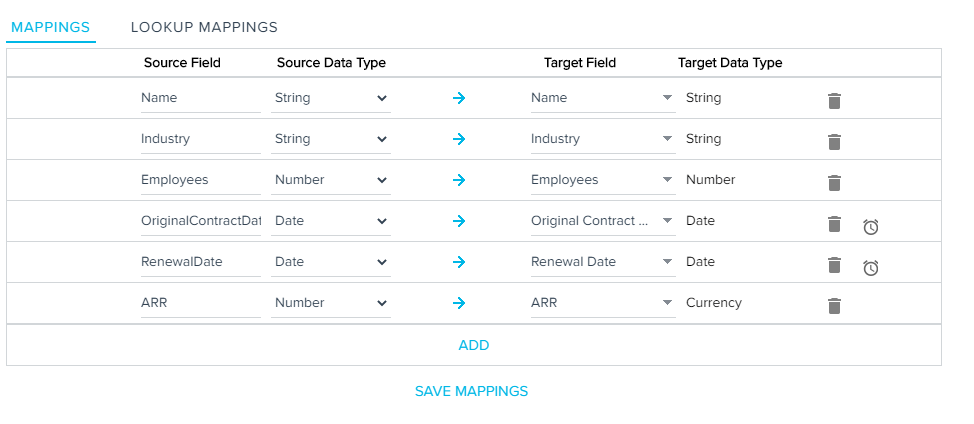Delete the OriginalContractDate mapping row
974x424 pixels.
pos(834,223)
